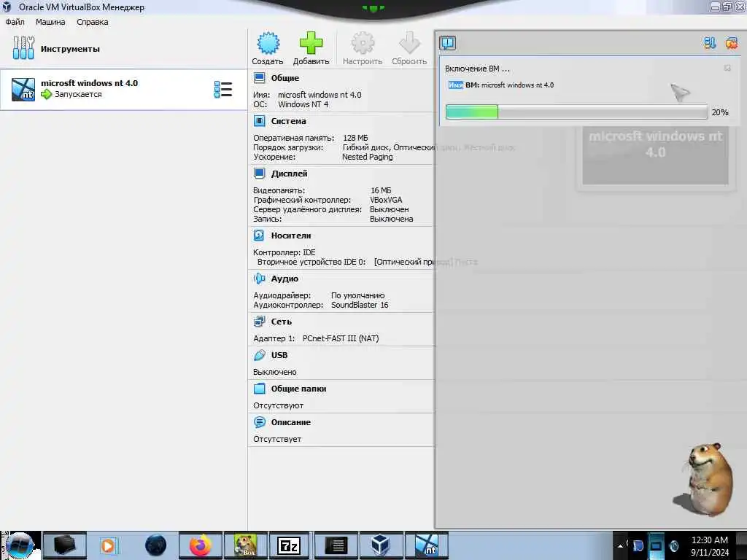Click the VM power-on progress bar at 20%
The image size is (747, 560).
576,112
